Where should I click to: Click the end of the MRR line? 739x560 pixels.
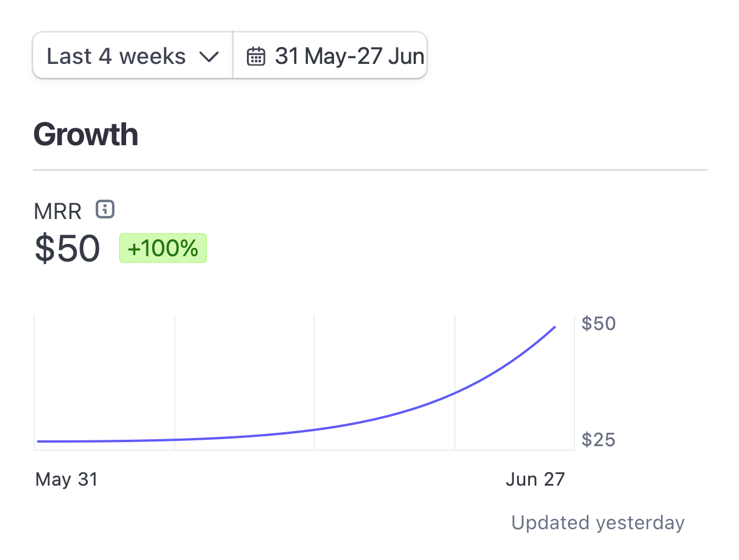click(x=555, y=327)
